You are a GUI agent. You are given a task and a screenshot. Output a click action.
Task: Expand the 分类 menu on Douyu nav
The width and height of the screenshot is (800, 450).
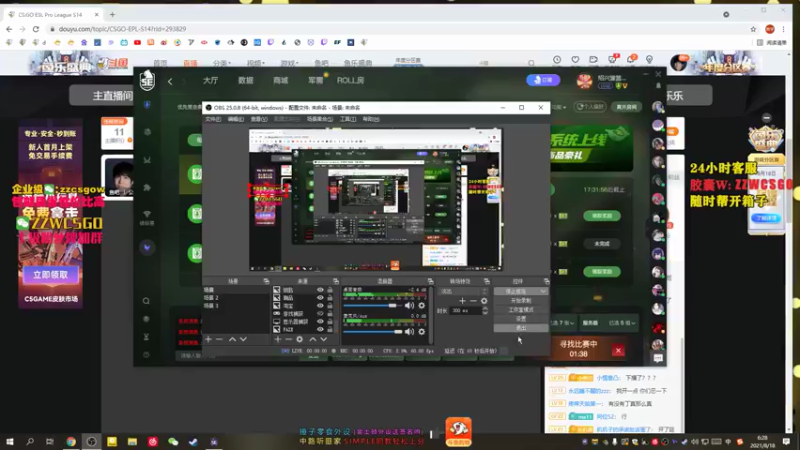click(221, 63)
